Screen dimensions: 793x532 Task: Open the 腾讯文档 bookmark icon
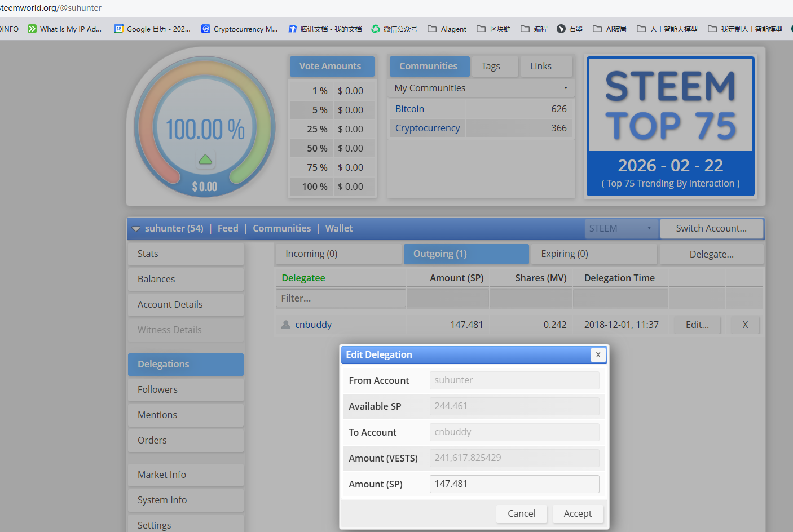tap(293, 29)
